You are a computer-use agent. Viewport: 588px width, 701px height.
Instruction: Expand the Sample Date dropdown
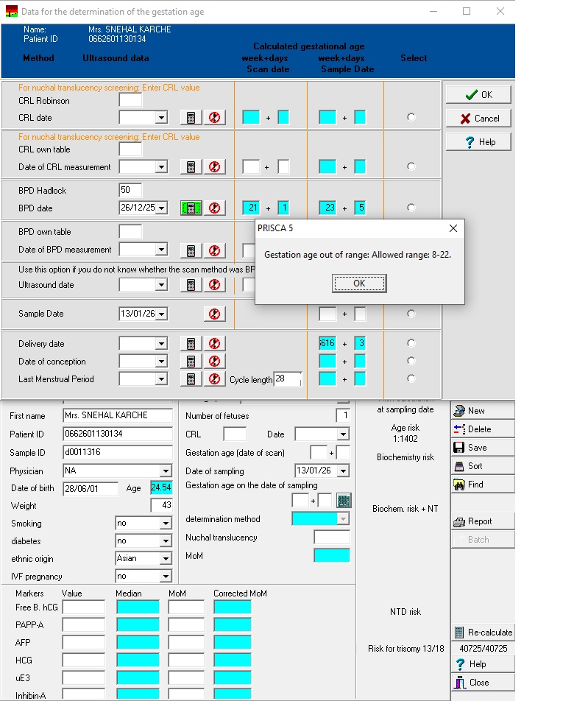click(161, 314)
